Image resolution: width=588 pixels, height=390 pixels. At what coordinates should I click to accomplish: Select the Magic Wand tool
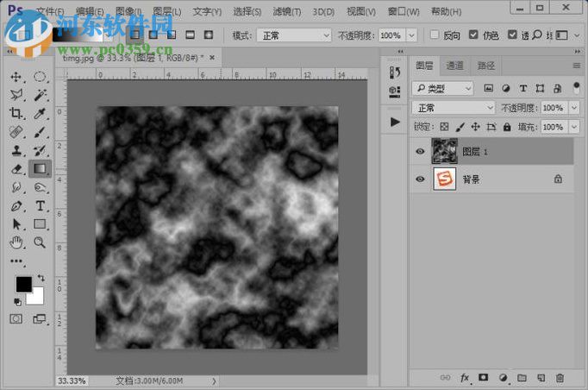pos(41,95)
